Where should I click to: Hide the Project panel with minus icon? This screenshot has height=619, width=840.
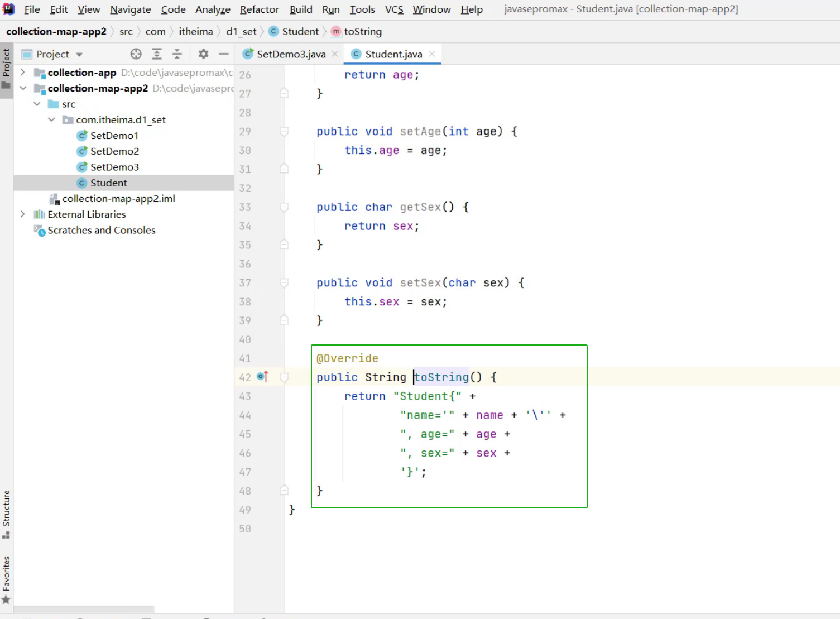tap(223, 54)
